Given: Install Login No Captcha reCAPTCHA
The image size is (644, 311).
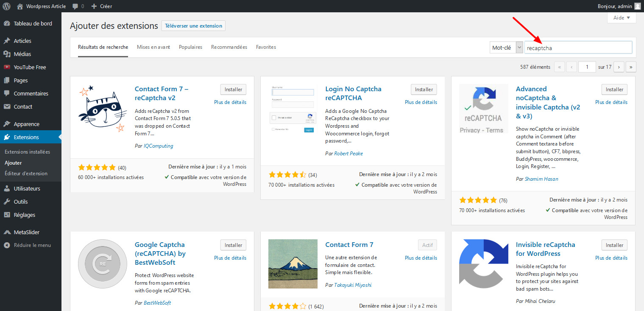Looking at the screenshot, I should 424,90.
